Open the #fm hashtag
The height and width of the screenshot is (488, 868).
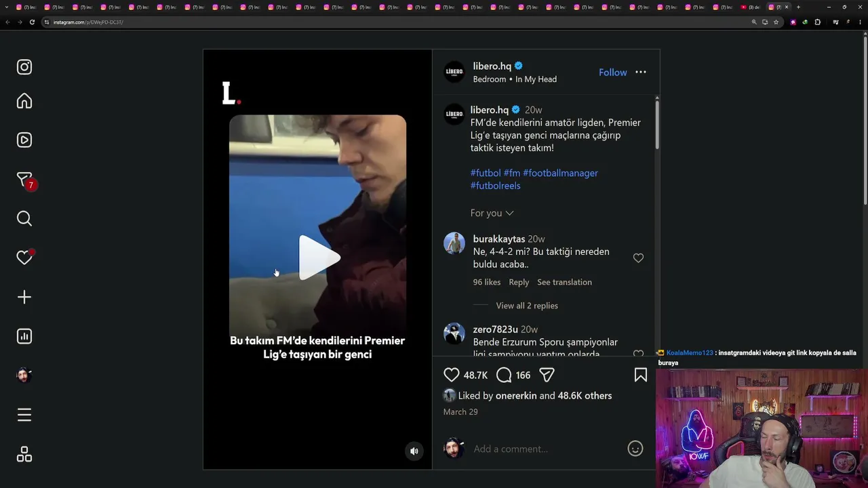512,173
